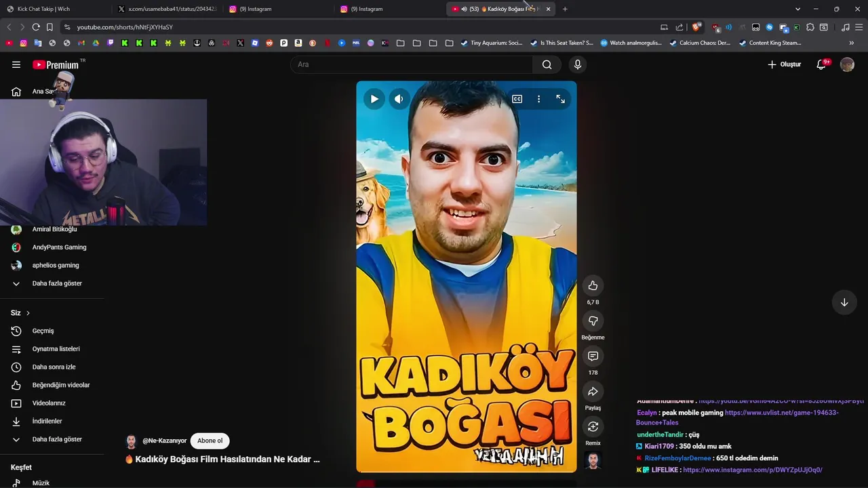This screenshot has height=488, width=868.
Task: Open Is This Seat Taken? bookmark
Action: pyautogui.click(x=561, y=43)
